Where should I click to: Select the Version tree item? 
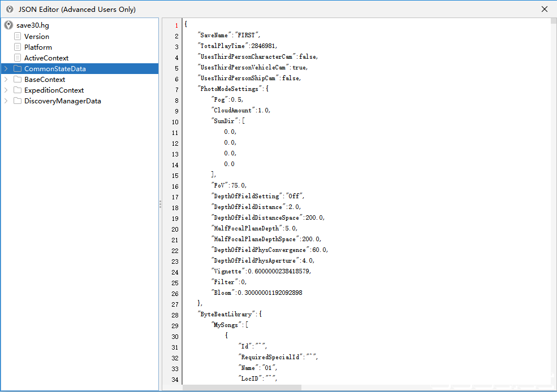tap(37, 36)
